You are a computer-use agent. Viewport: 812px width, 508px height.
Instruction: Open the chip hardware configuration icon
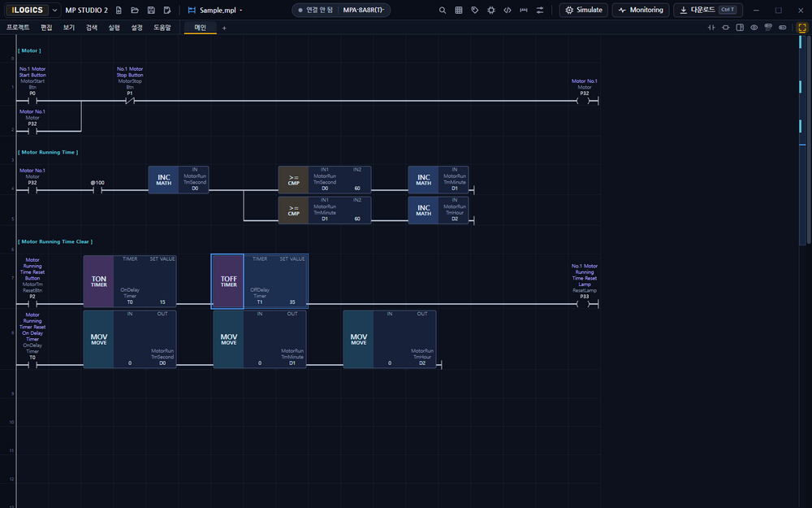(491, 10)
